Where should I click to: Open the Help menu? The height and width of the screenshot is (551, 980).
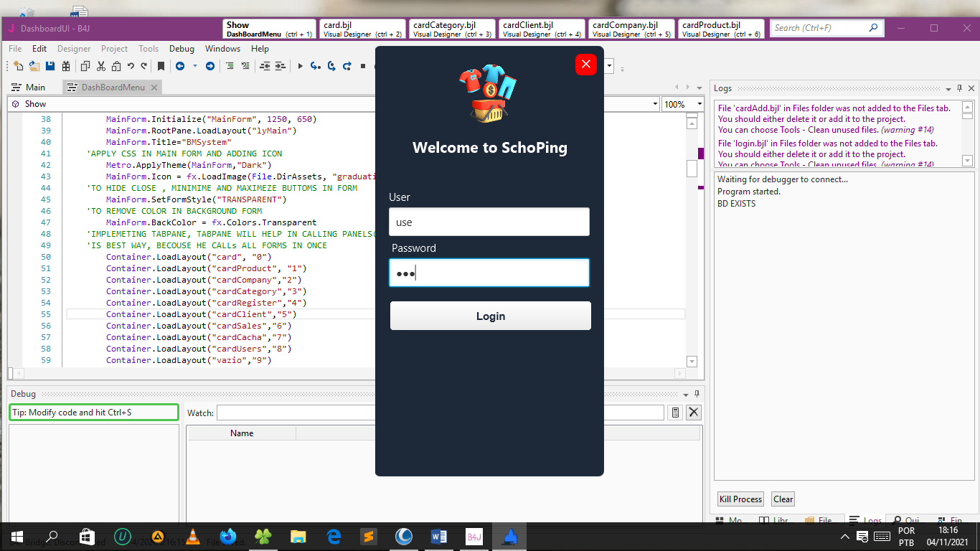(260, 49)
